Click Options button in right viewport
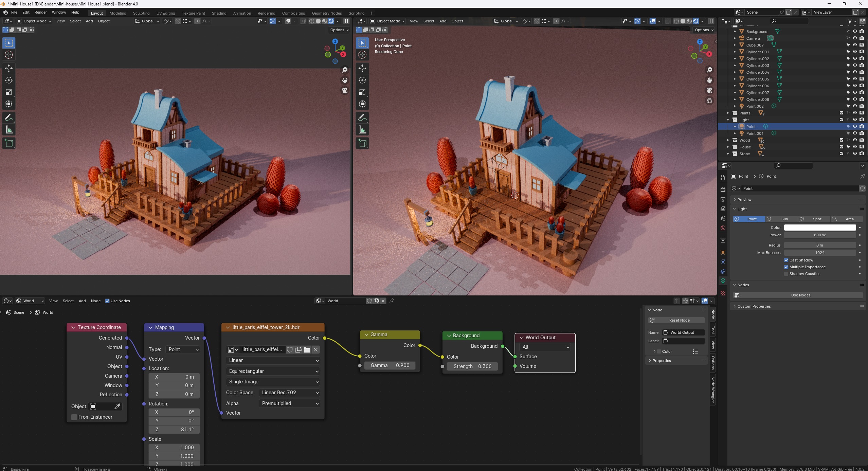This screenshot has width=868, height=471. click(x=704, y=30)
